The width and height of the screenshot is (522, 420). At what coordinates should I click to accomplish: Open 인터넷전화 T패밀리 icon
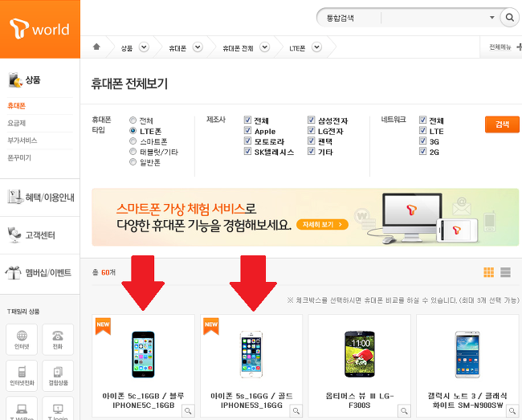[x=22, y=376]
